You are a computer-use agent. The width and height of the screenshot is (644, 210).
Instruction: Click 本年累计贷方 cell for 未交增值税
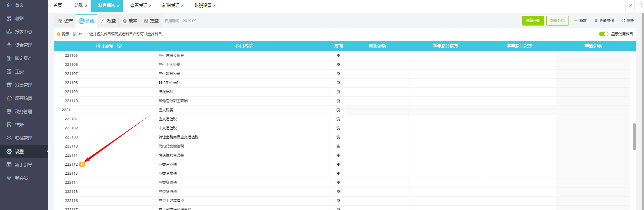(519, 128)
